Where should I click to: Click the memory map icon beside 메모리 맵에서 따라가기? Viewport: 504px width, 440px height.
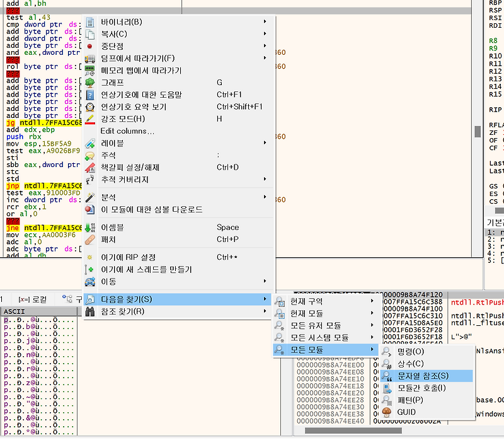tap(89, 69)
